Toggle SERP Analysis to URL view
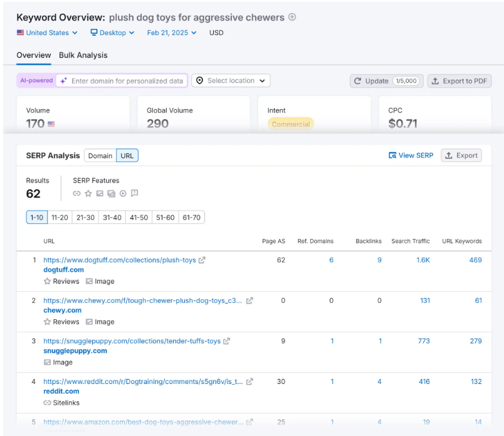The width and height of the screenshot is (504, 436). 127,156
